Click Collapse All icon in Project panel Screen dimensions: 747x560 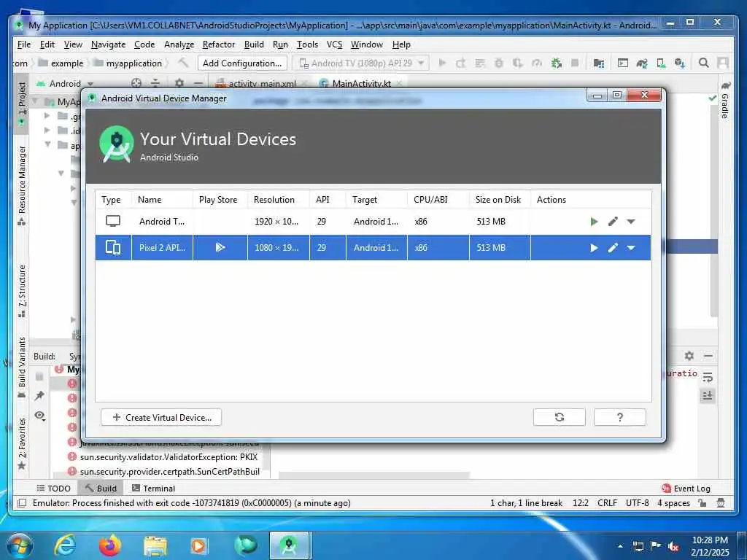click(x=155, y=83)
